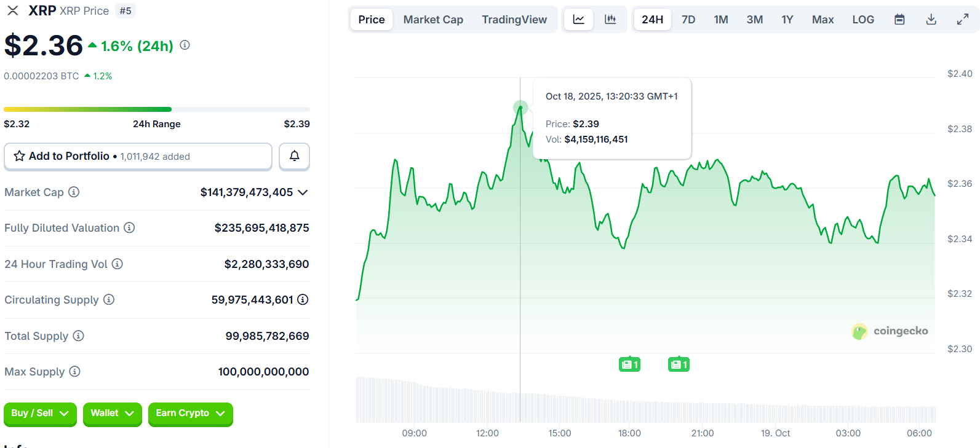Screen dimensions: 980x448
Task: Click Add to Portfolio button
Action: (138, 156)
